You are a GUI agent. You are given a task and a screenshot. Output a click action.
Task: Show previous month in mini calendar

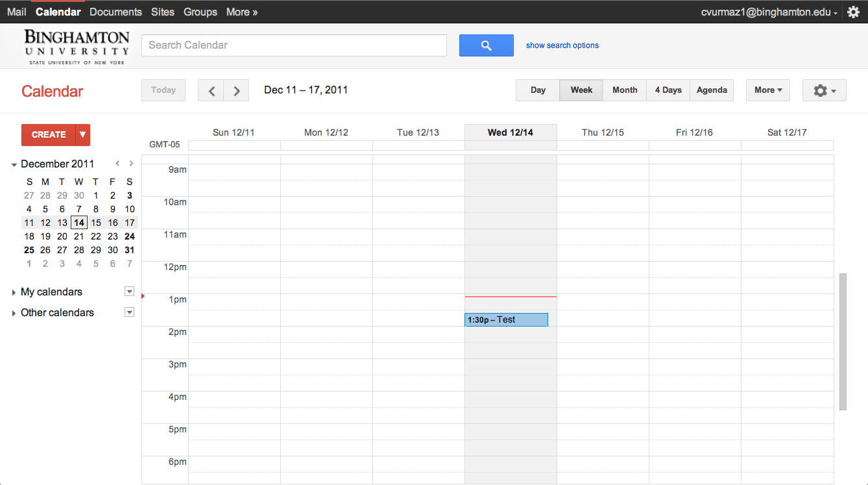(117, 164)
